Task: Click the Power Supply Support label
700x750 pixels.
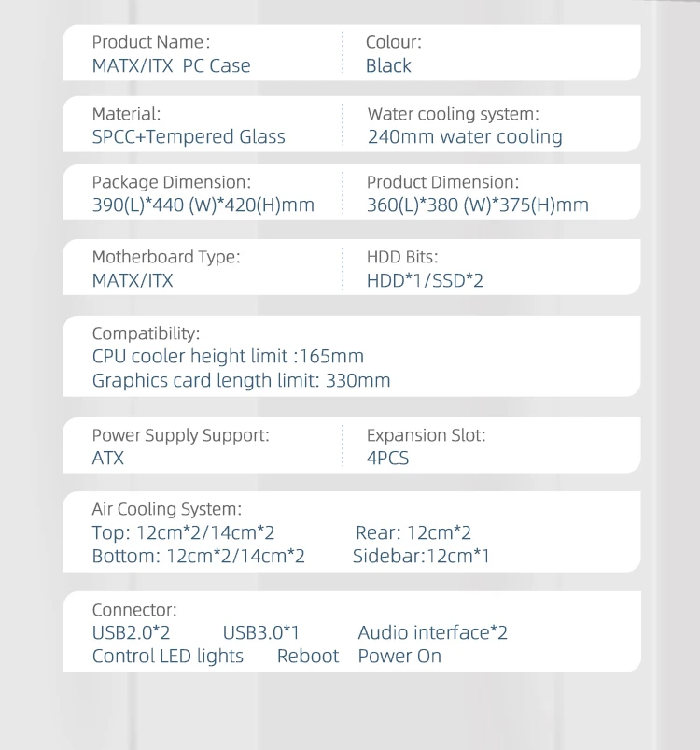Action: pos(180,435)
